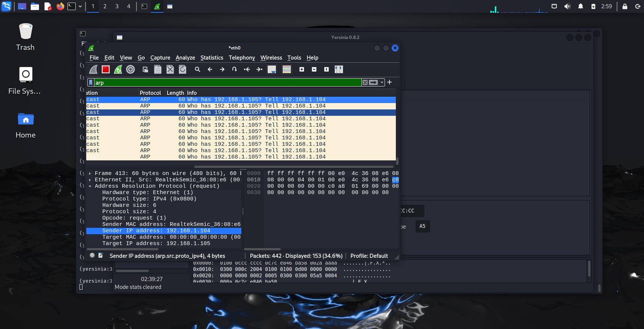Restart the current capture
644x329 pixels.
pos(118,69)
